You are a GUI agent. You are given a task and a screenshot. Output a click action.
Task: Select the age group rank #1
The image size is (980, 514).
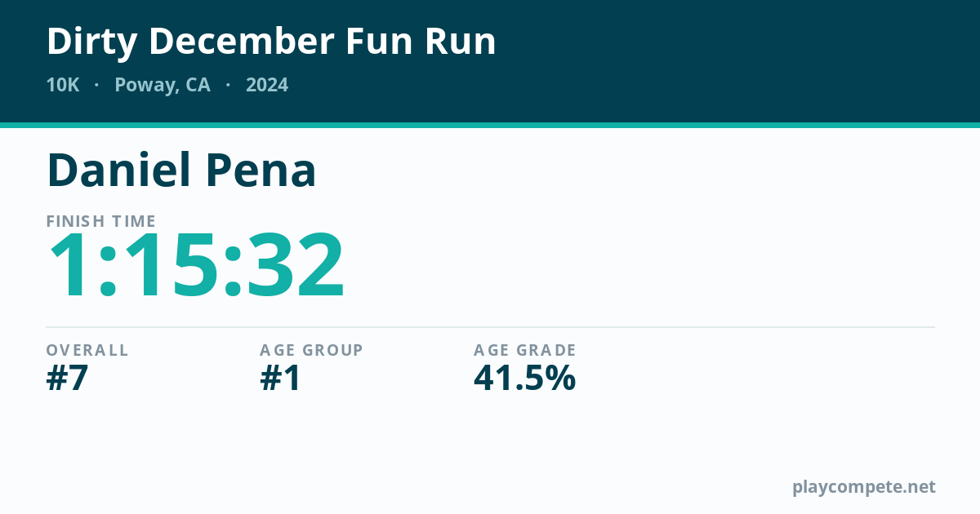click(280, 379)
